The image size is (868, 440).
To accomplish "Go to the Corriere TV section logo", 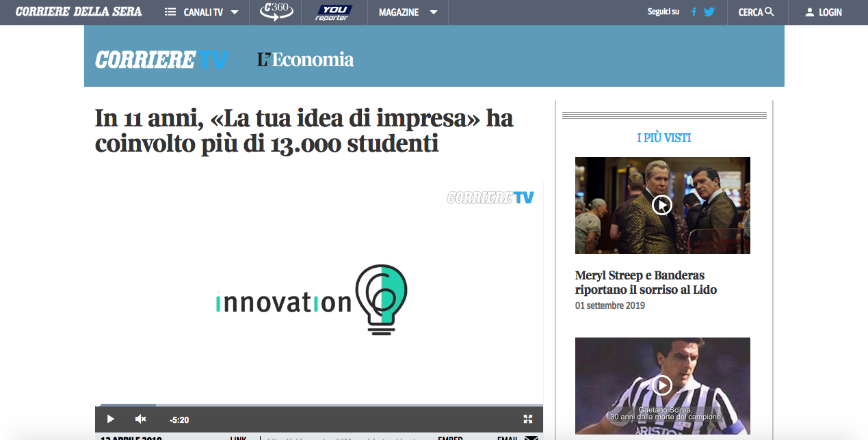I will tap(161, 59).
